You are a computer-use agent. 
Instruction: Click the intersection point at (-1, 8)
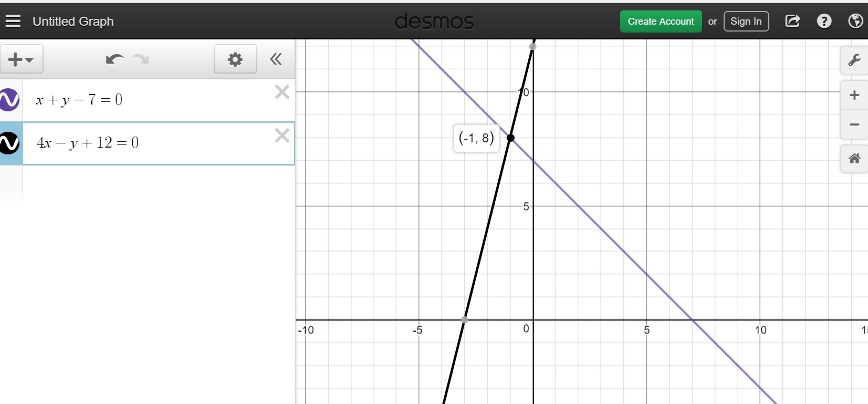[x=510, y=138]
